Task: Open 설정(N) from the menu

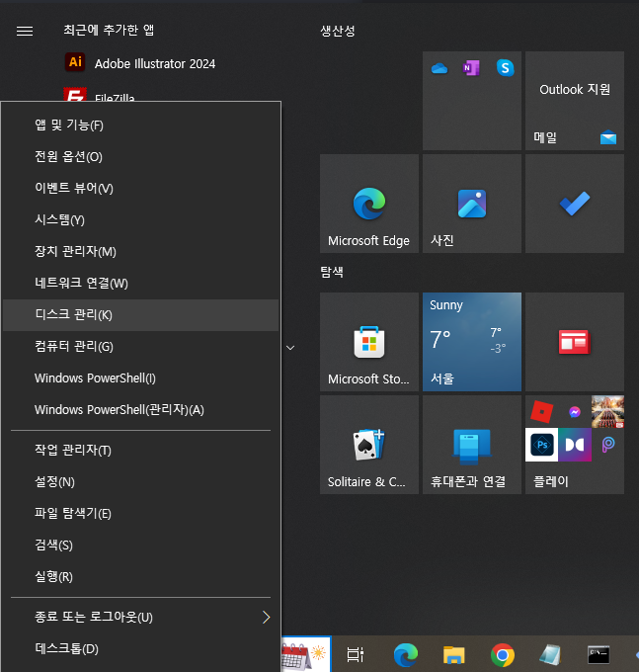Action: click(141, 482)
